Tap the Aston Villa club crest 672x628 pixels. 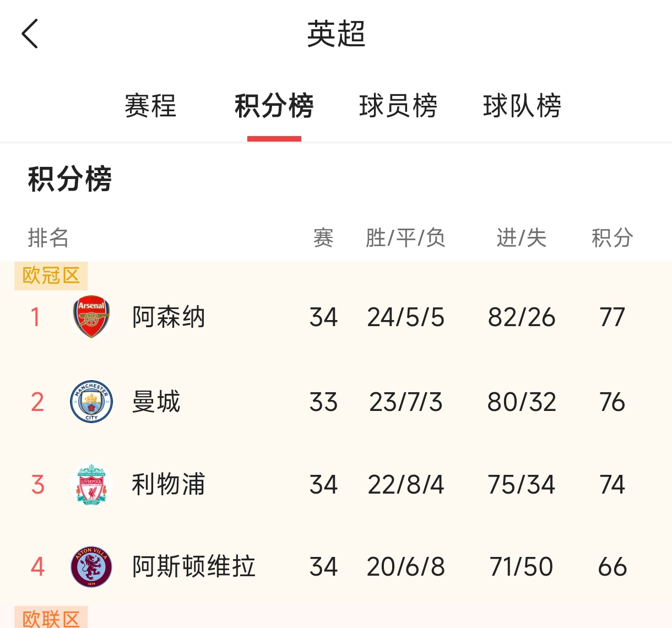[91, 567]
